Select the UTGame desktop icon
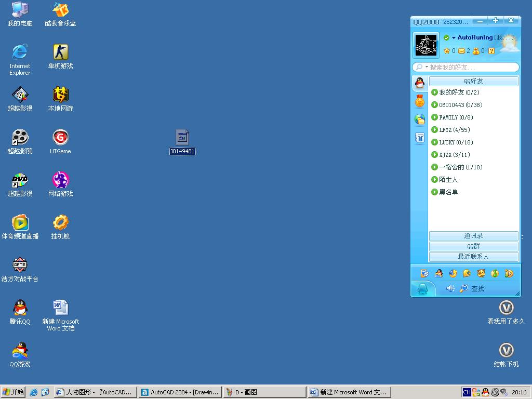532x399 pixels. [60, 142]
